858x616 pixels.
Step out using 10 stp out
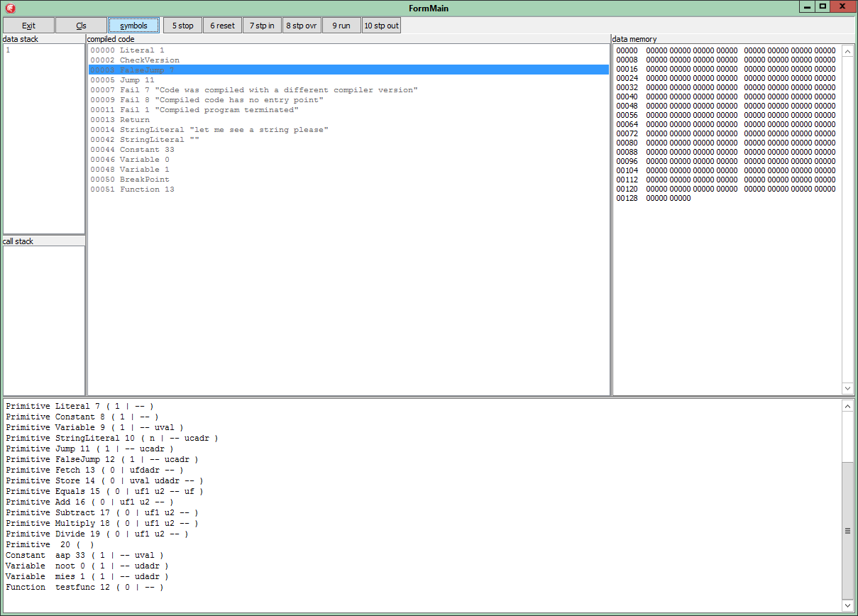[x=381, y=26]
